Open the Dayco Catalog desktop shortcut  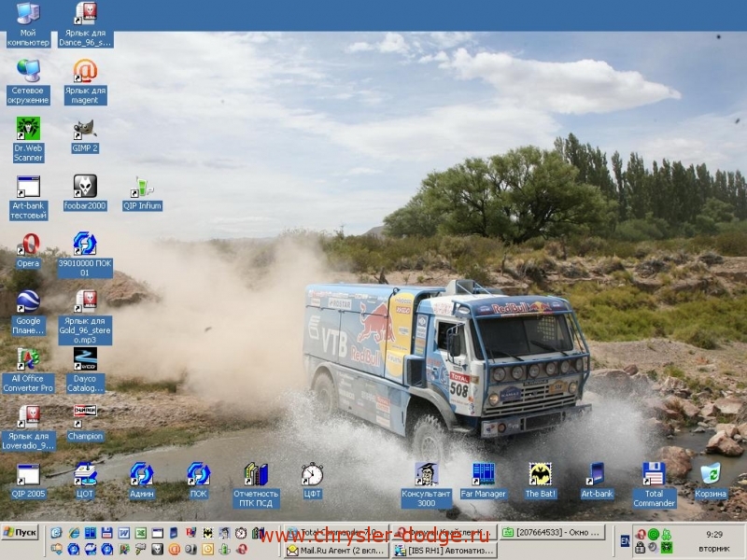85,370
